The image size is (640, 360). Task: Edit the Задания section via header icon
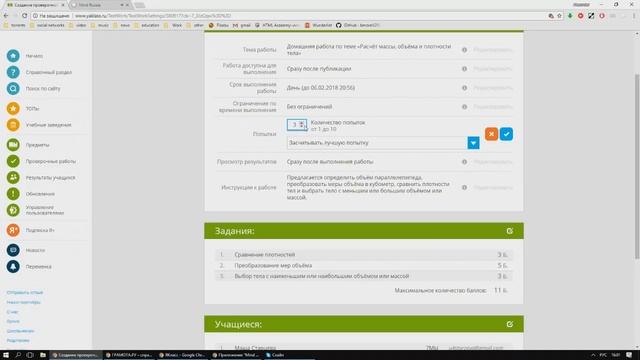pyautogui.click(x=510, y=231)
